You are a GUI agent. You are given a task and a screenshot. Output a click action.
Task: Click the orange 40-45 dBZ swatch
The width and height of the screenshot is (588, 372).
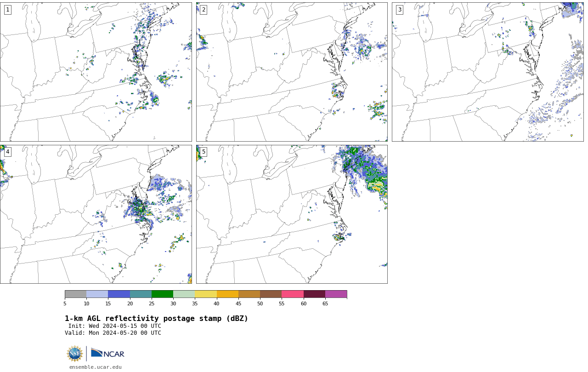227,294
